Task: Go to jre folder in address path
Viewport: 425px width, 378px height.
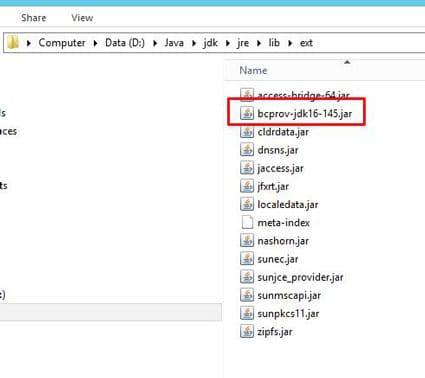Action: pos(243,43)
